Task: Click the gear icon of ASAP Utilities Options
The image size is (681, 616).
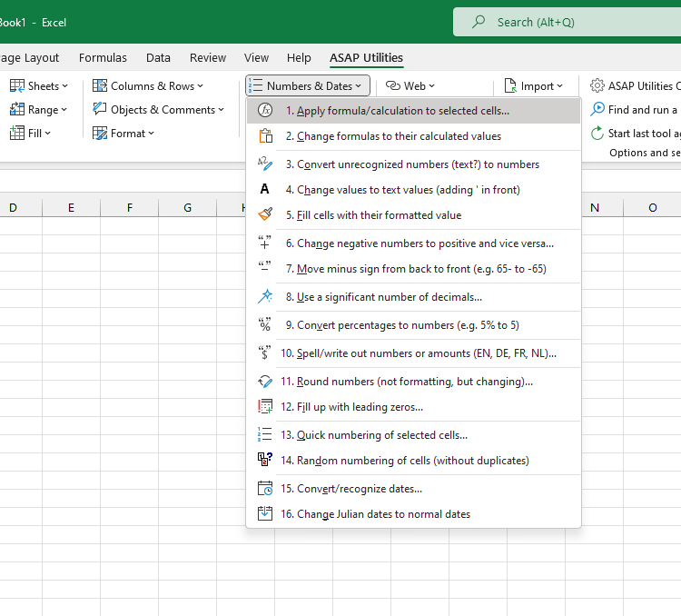Action: coord(597,85)
